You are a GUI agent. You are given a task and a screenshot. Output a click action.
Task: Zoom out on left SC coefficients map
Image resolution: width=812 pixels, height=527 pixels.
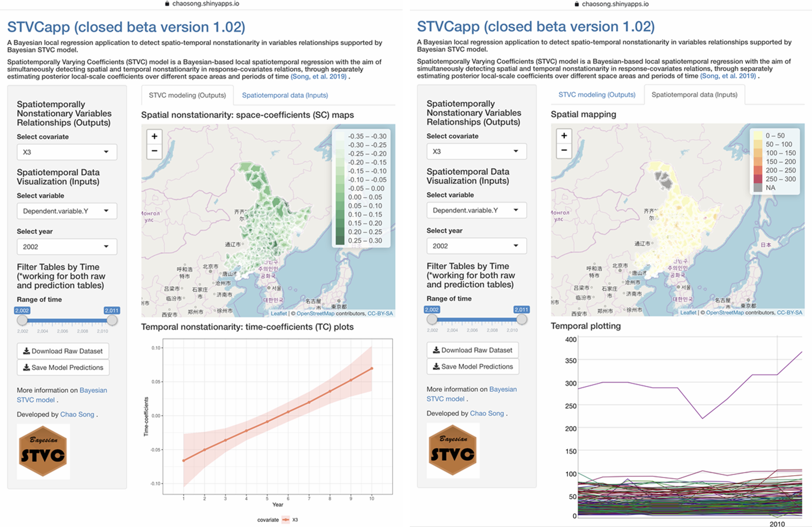[x=154, y=151]
